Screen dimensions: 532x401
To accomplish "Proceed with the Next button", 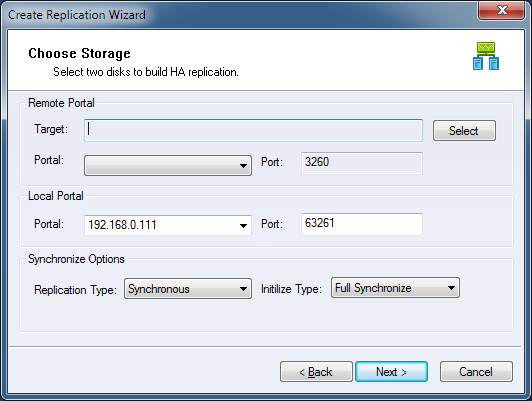I will 391,372.
